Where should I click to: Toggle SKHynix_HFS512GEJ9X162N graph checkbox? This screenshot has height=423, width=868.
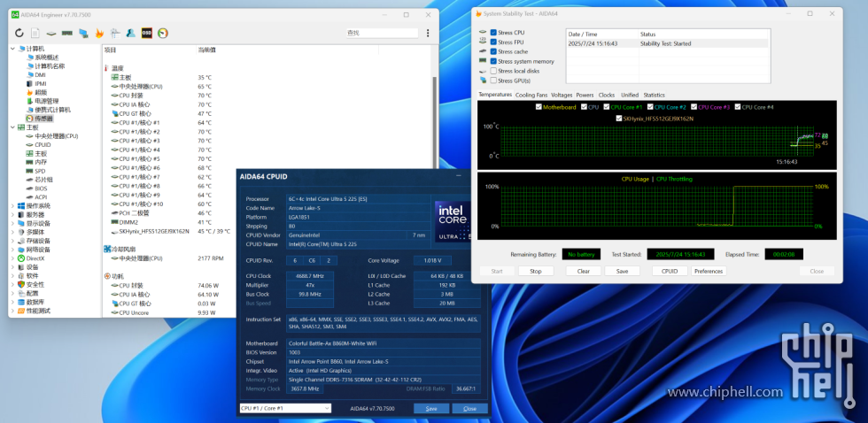(x=619, y=119)
